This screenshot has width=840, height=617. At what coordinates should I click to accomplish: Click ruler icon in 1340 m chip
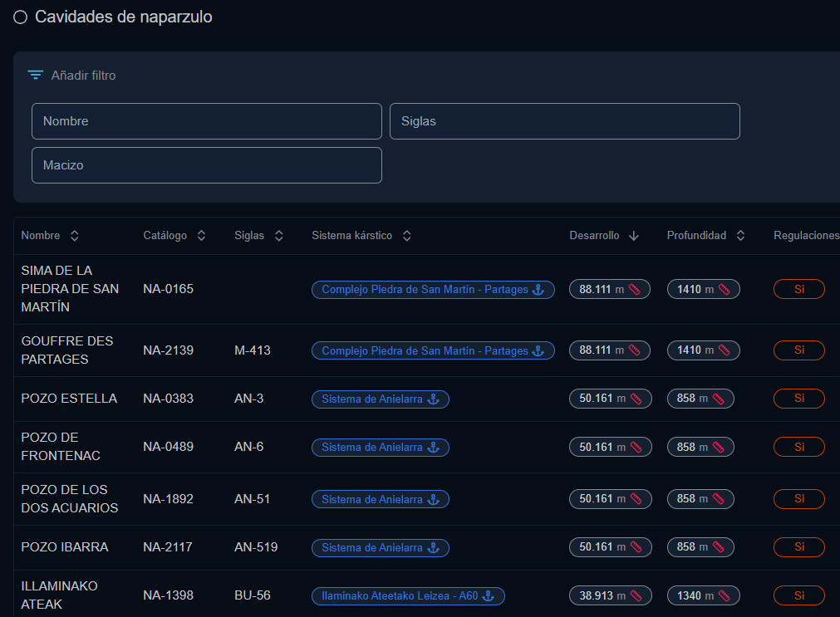tap(724, 595)
